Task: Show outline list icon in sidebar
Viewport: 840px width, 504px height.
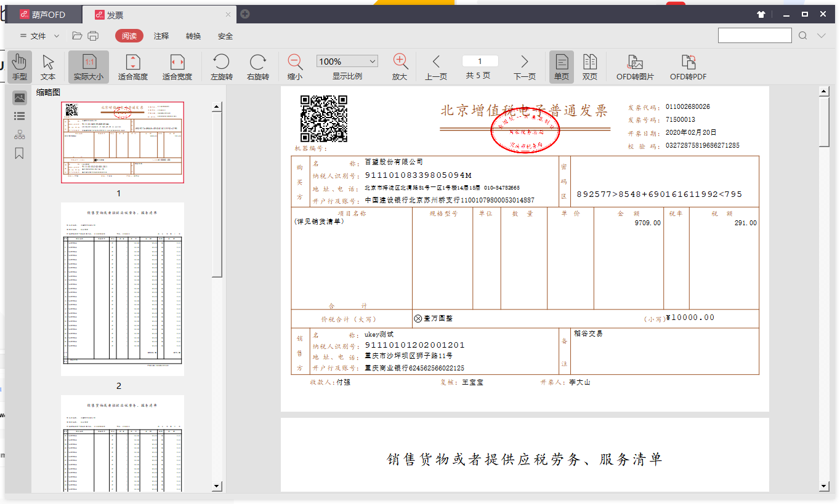Action: pos(20,116)
